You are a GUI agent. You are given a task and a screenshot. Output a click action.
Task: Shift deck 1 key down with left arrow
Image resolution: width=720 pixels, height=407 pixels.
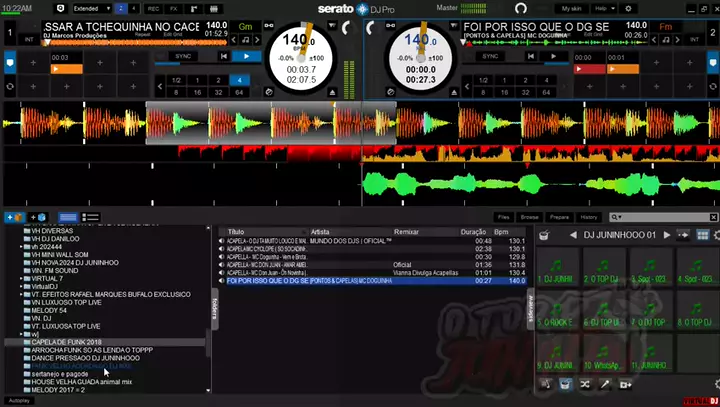[234, 40]
